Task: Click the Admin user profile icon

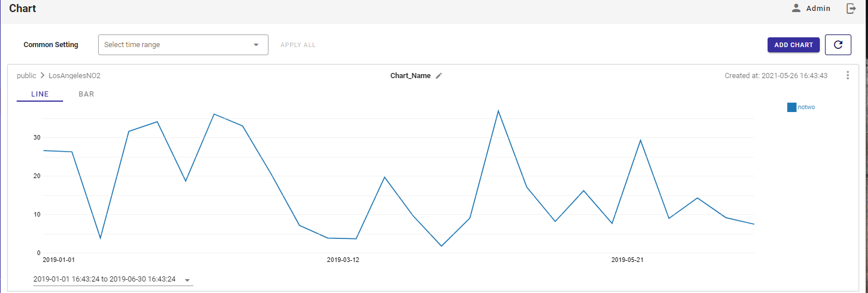Action: coord(796,8)
